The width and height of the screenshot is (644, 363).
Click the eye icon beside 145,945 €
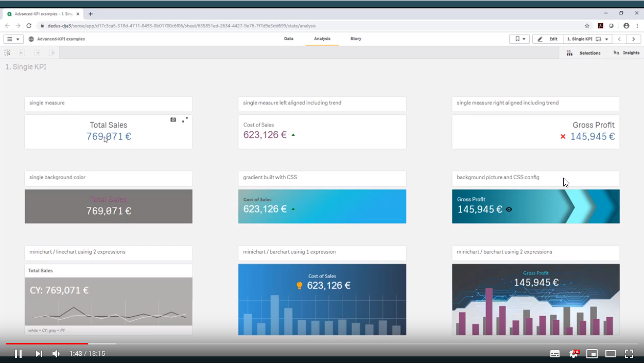click(x=509, y=210)
